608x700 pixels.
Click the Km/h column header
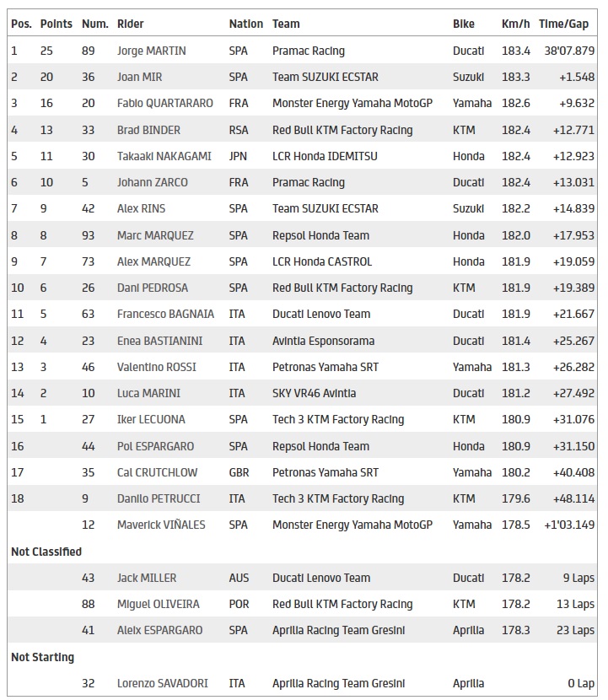pos(515,24)
